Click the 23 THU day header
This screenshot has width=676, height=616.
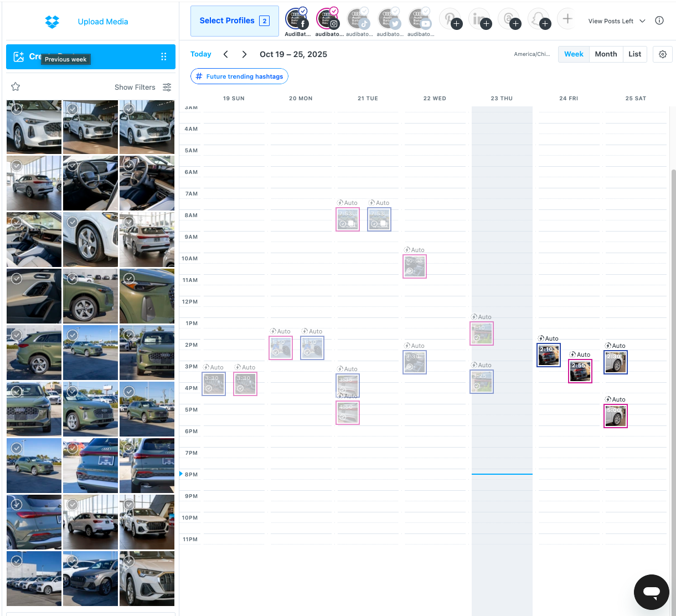[502, 98]
